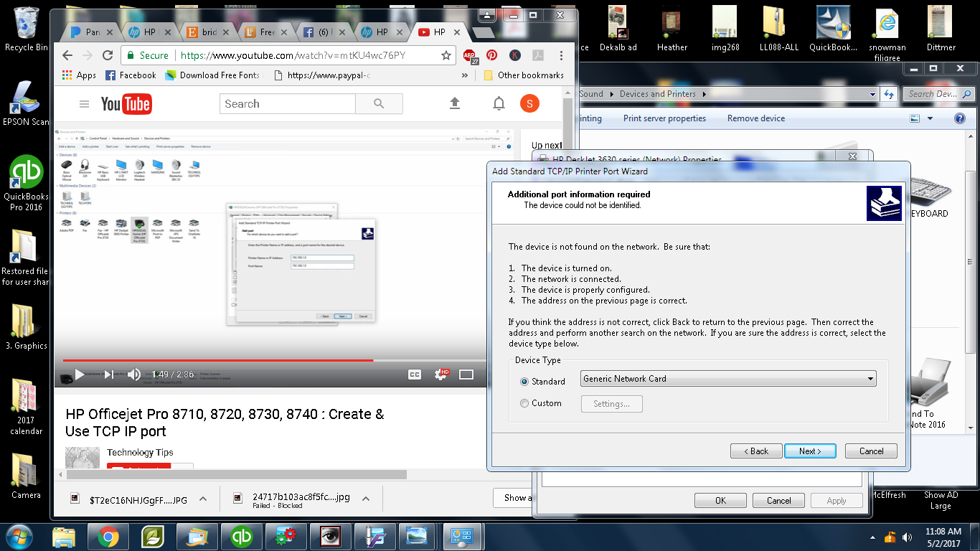980x551 pixels.
Task: Open the Generic Network Card dropdown
Action: pos(728,379)
